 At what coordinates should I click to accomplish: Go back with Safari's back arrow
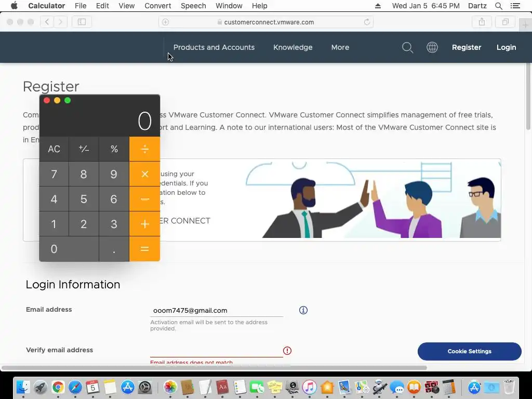47,22
